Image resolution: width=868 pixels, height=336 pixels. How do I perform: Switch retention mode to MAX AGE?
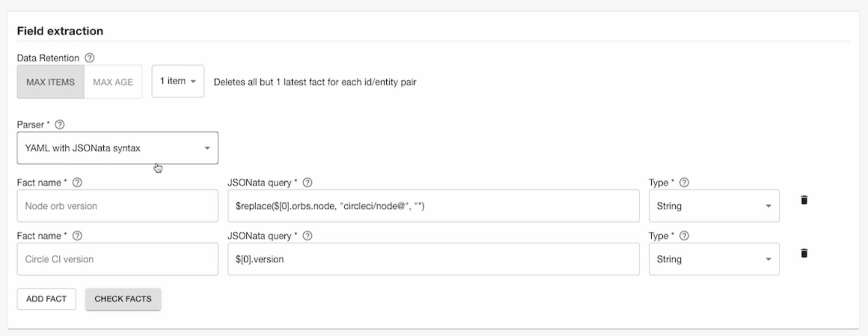113,82
